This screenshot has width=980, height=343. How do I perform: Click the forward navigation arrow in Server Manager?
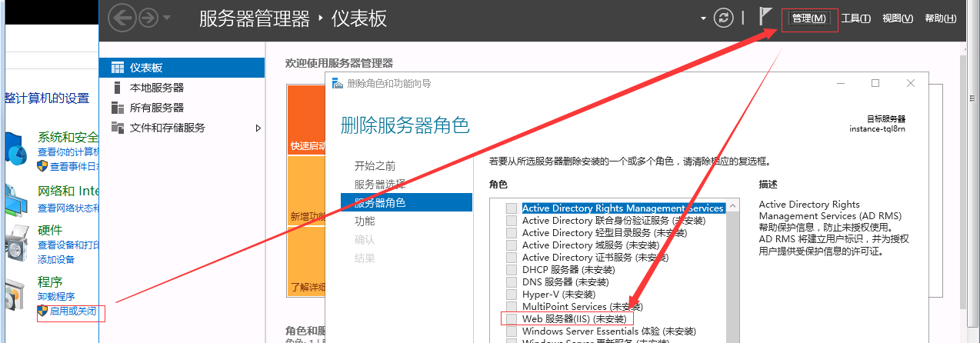(148, 18)
